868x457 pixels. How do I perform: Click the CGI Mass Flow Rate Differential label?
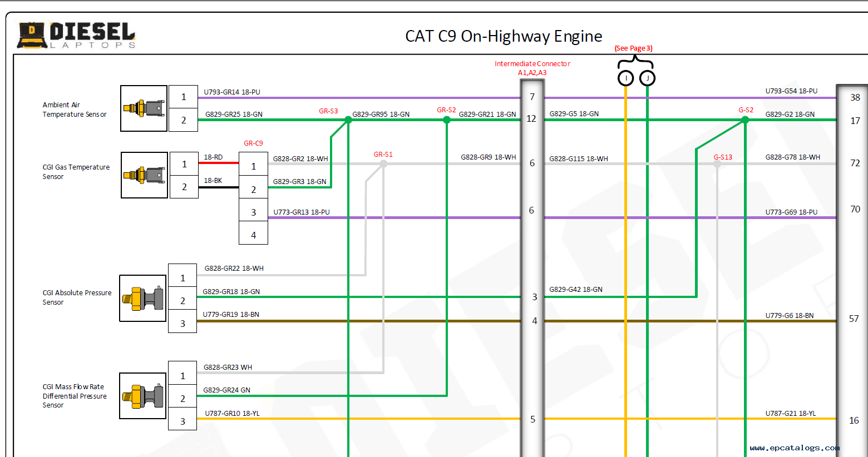[x=75, y=396]
